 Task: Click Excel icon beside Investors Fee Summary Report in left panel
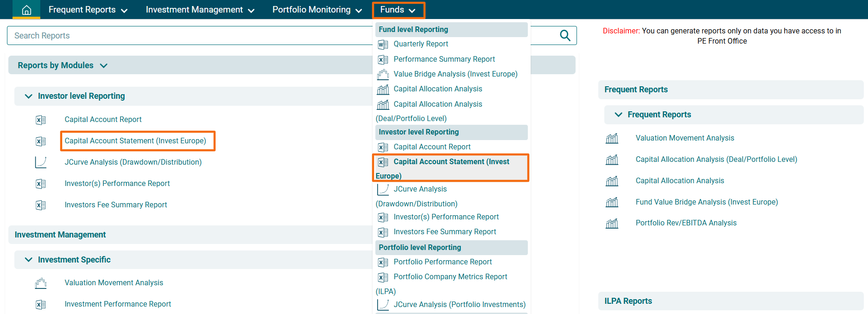coord(41,205)
